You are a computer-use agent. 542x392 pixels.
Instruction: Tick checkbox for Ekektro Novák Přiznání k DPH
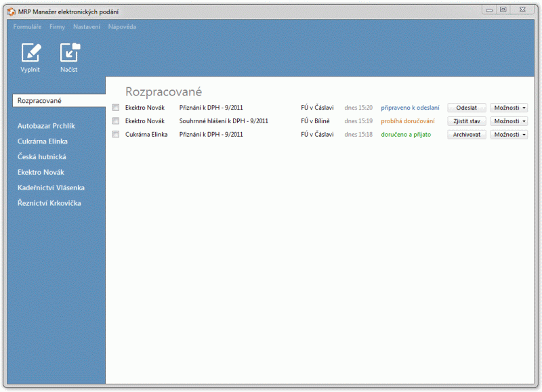tap(116, 108)
